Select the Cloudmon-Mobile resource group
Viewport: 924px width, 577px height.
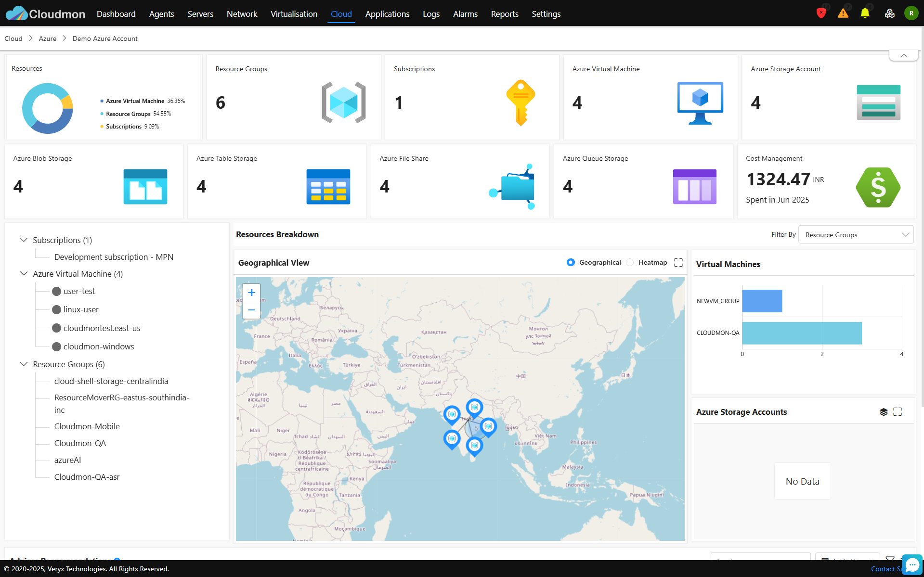pos(87,426)
